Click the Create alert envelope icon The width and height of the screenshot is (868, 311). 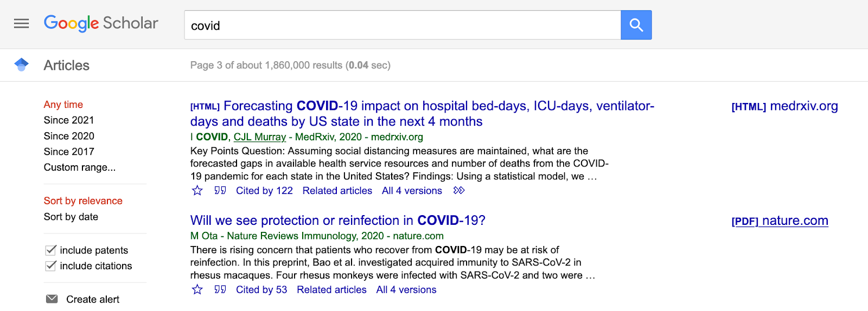point(52,299)
